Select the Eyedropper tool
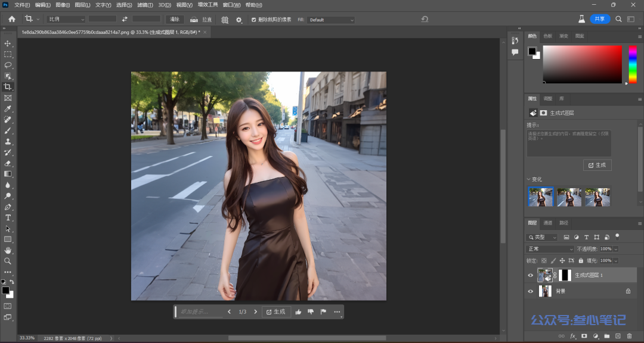Viewport: 644px width, 343px height. pos(8,109)
